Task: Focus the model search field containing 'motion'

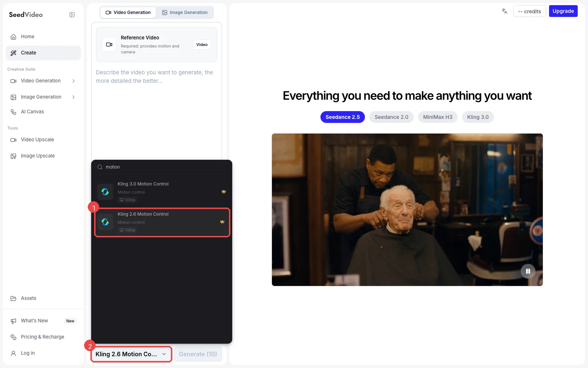Action: tap(162, 167)
